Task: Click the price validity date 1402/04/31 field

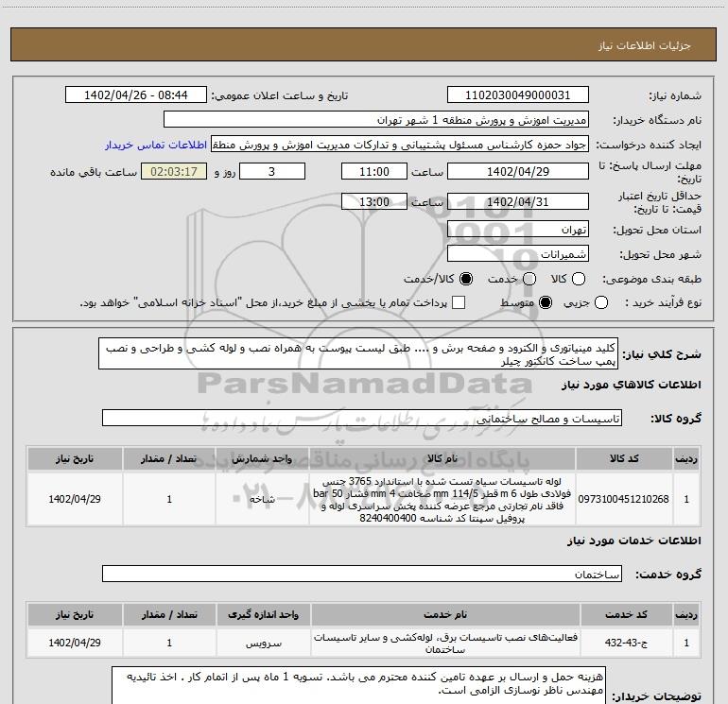Action: pos(518,202)
